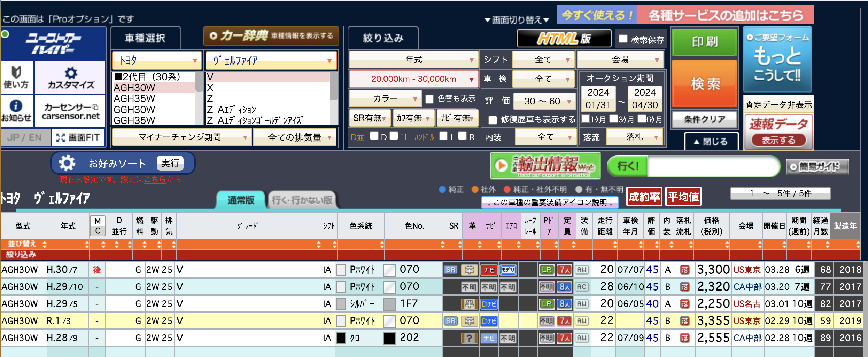
Task: Click the 成約率 button
Action: click(644, 197)
